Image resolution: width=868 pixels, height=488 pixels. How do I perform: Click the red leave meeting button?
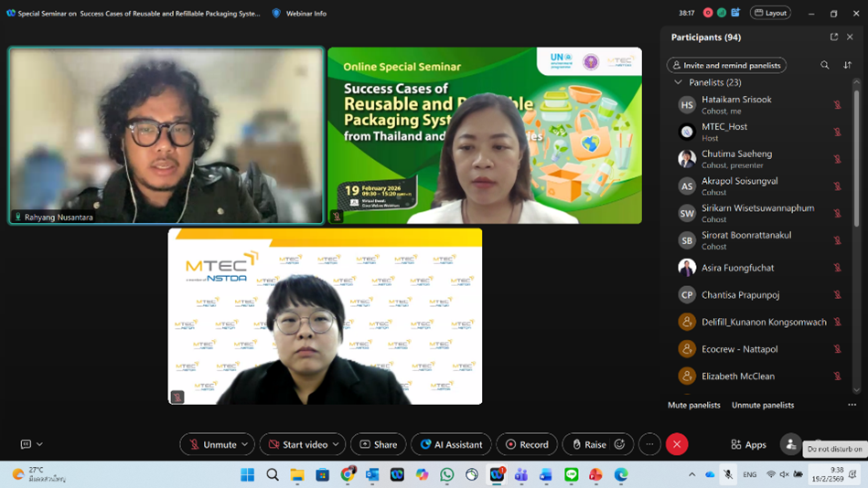677,445
